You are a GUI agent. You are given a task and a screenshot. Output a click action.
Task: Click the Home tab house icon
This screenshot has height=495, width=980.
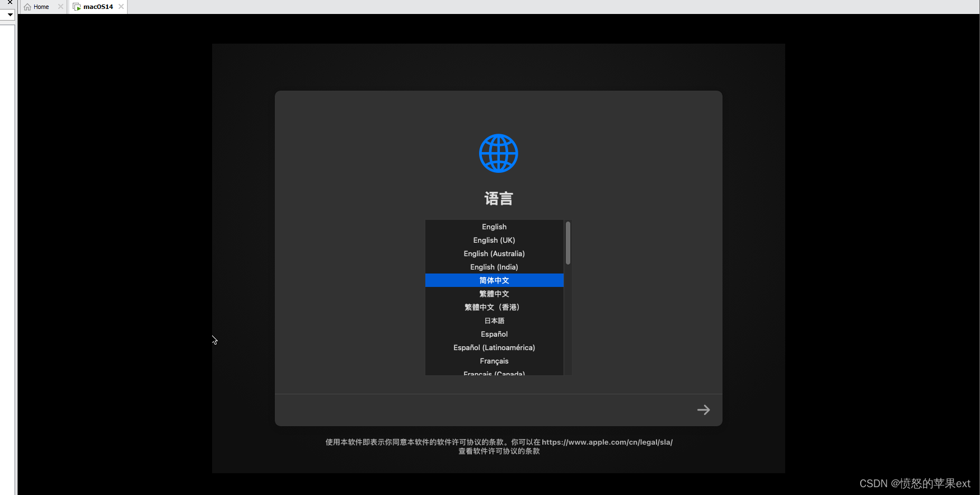[x=27, y=7]
